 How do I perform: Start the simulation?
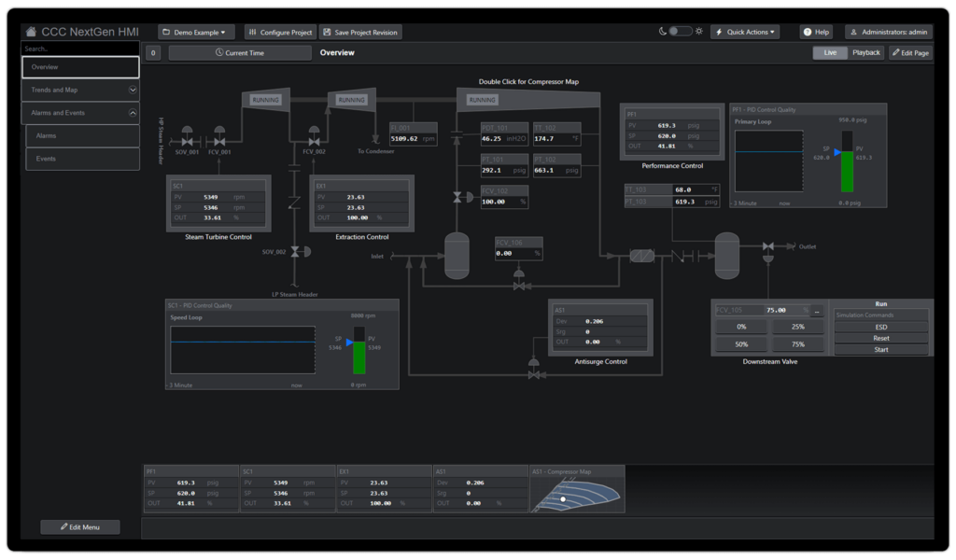click(879, 349)
